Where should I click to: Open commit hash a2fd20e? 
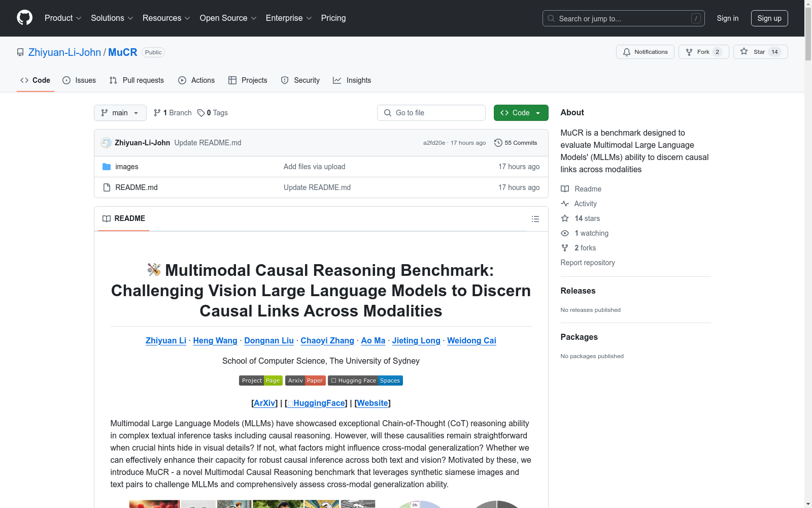point(434,143)
